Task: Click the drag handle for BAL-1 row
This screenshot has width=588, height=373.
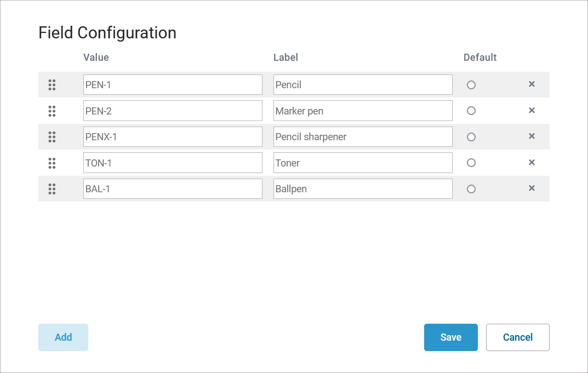Action: point(52,189)
